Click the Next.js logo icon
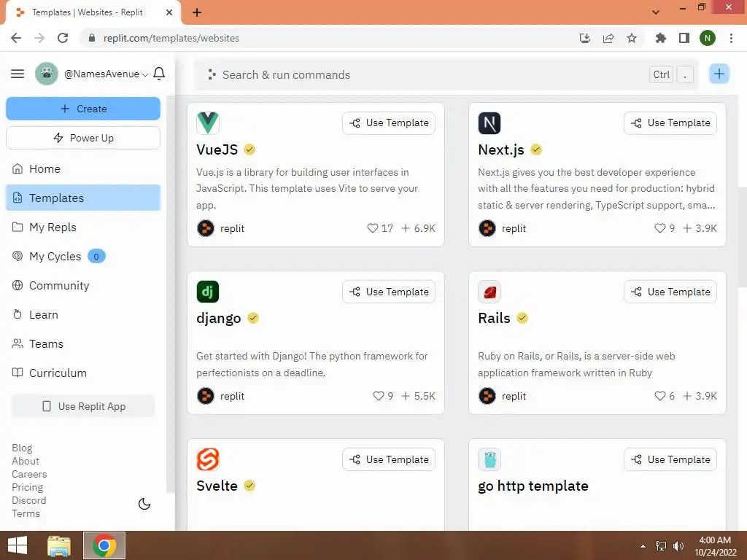The width and height of the screenshot is (747, 560). [x=489, y=122]
